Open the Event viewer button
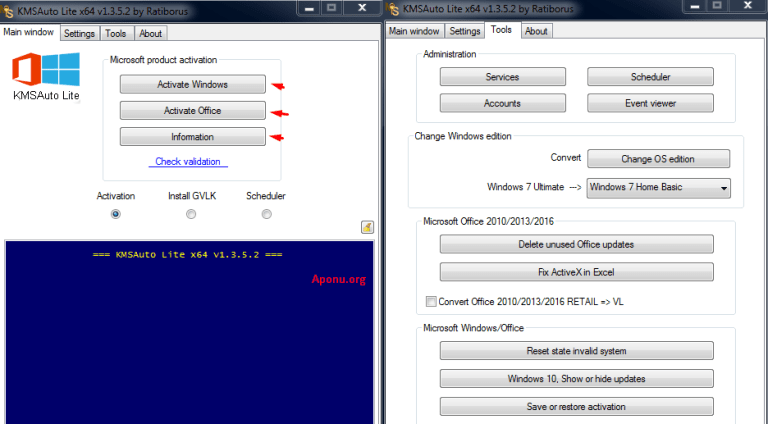768x424 pixels. (x=650, y=103)
